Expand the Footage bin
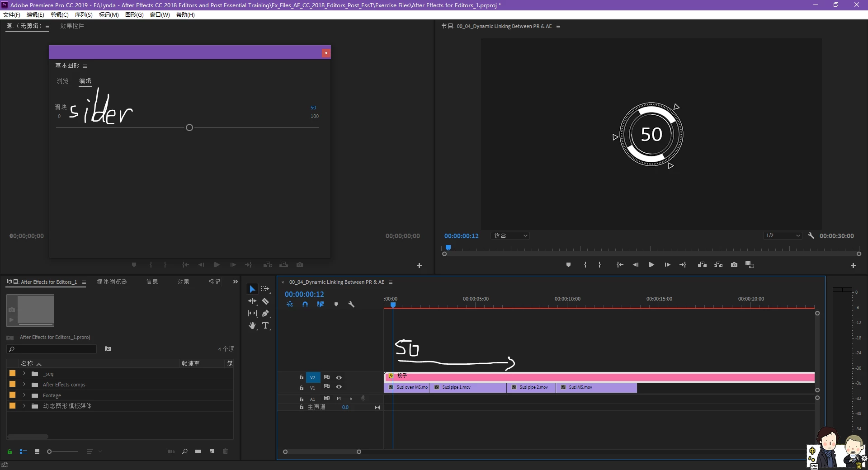The image size is (868, 470). coord(24,395)
